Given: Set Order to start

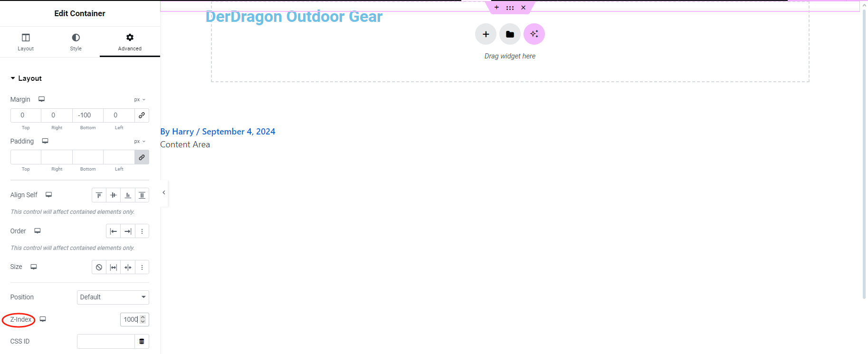Looking at the screenshot, I should pos(113,231).
